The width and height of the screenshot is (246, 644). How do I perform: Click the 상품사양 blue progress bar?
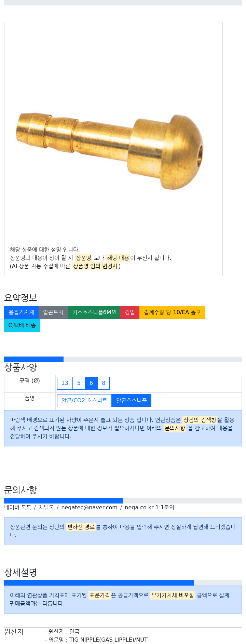click(x=34, y=359)
